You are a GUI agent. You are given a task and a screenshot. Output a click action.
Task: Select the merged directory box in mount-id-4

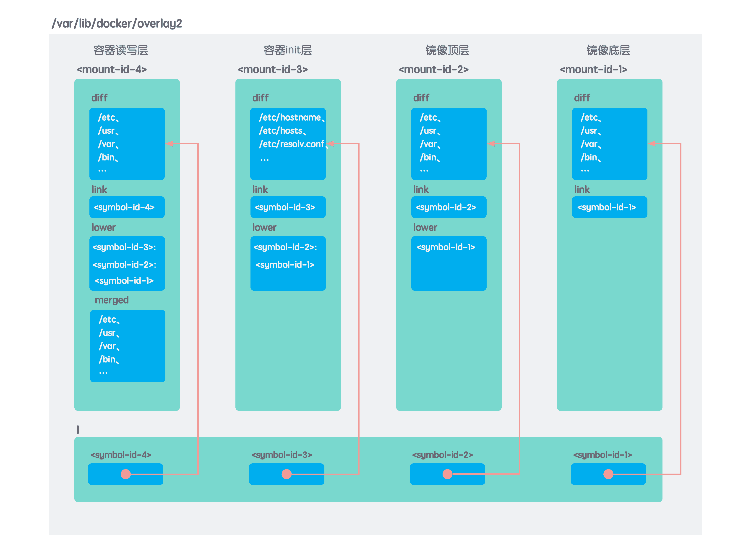[x=128, y=346]
